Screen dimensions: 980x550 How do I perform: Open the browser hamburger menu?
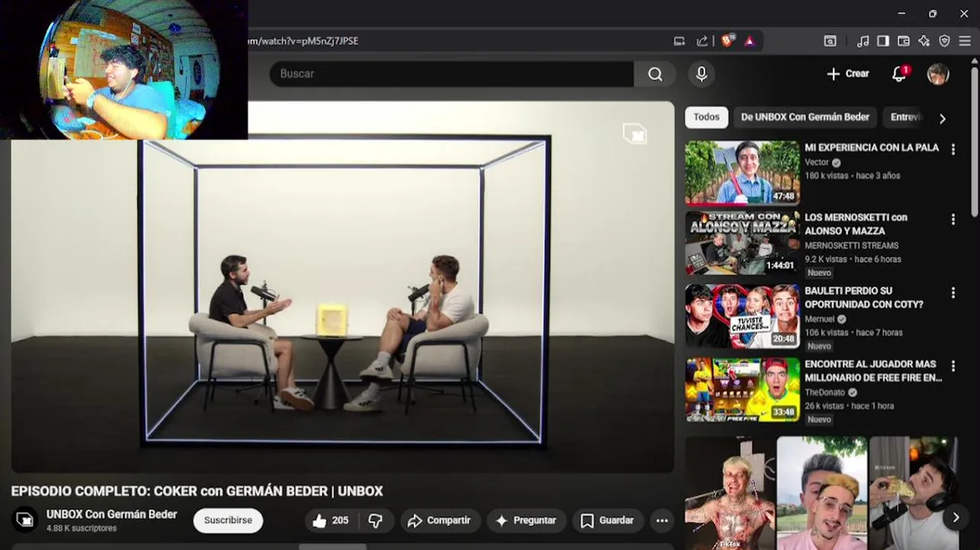[965, 41]
